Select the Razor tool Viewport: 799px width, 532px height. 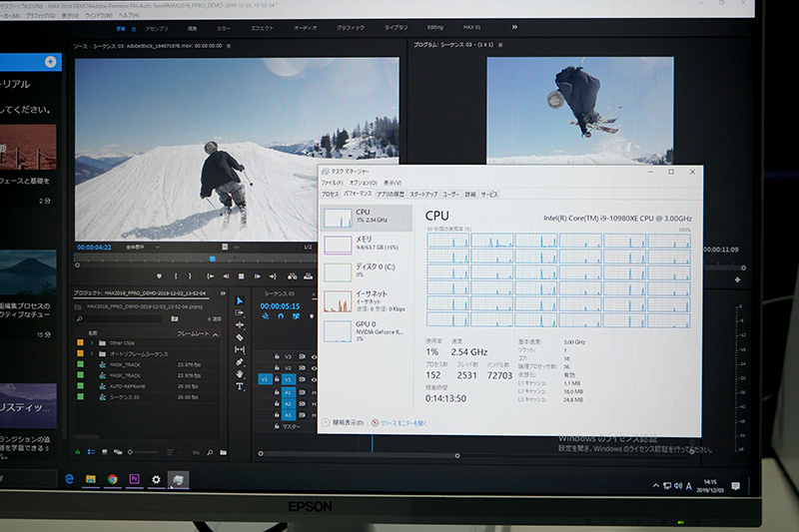tap(240, 337)
